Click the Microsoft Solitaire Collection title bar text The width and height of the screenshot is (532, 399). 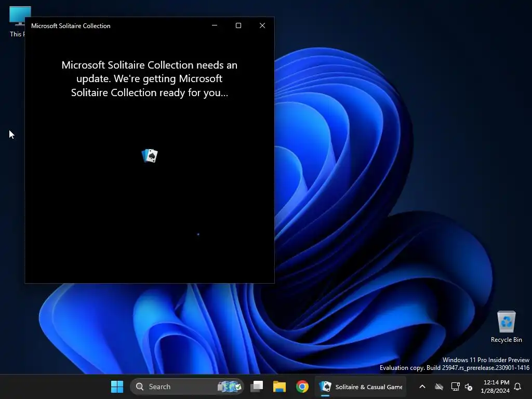[x=71, y=26]
